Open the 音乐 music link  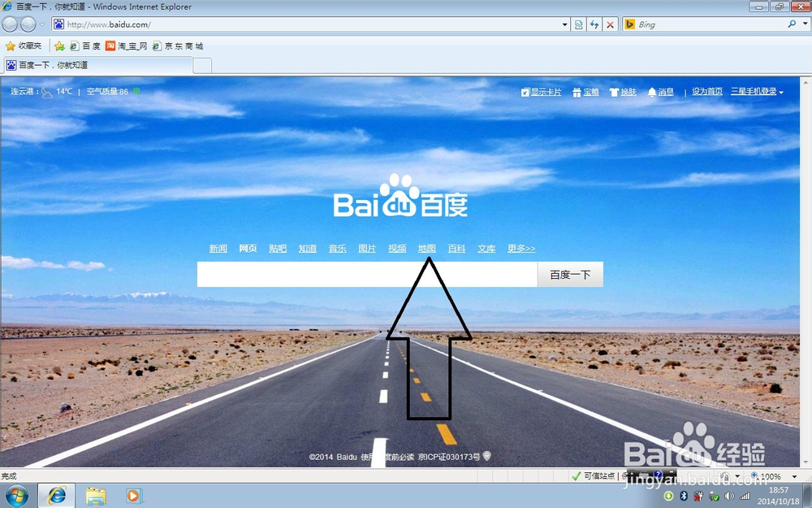click(338, 248)
